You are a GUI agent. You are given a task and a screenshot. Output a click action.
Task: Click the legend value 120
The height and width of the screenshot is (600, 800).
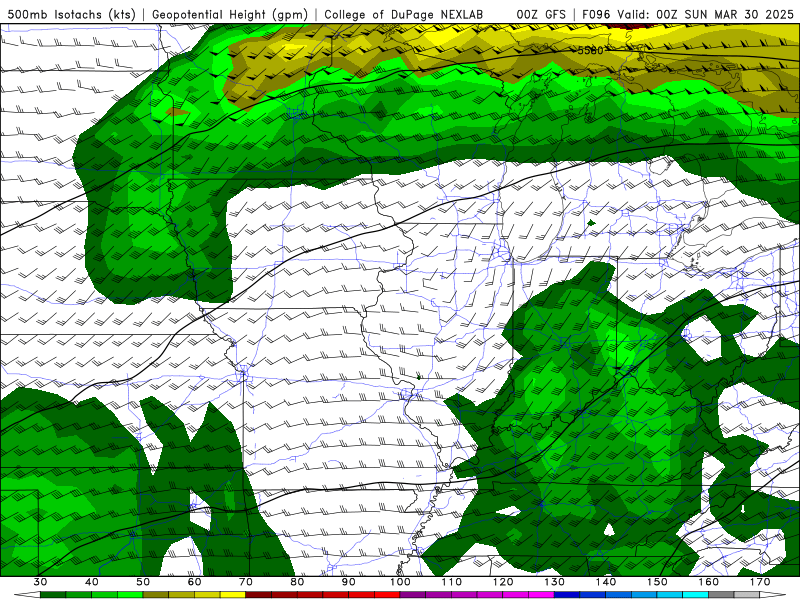point(503,582)
